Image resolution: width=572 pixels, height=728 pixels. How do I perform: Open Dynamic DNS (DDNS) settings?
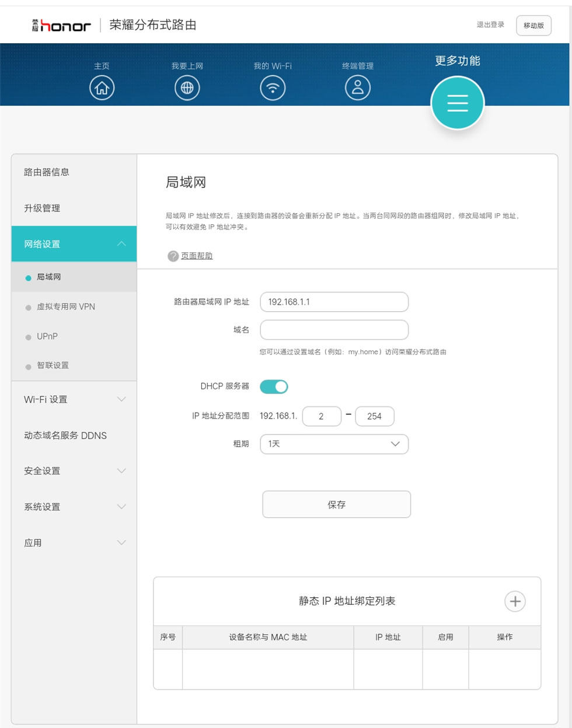point(65,436)
